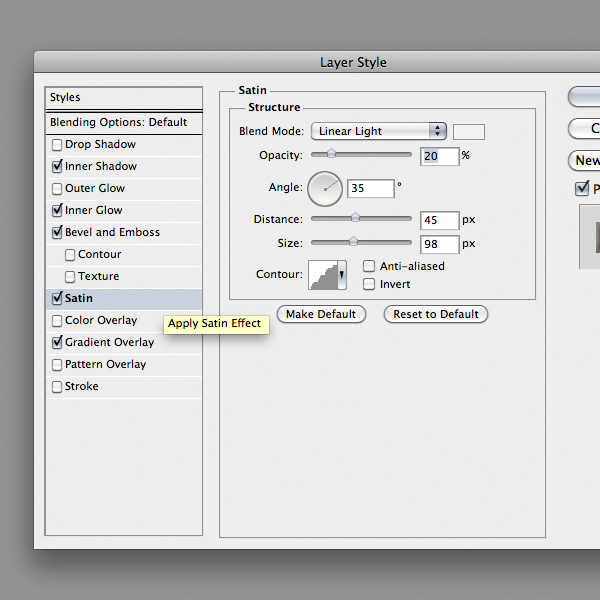Uncheck the Satin effect checkbox
600x600 pixels.
[x=57, y=298]
